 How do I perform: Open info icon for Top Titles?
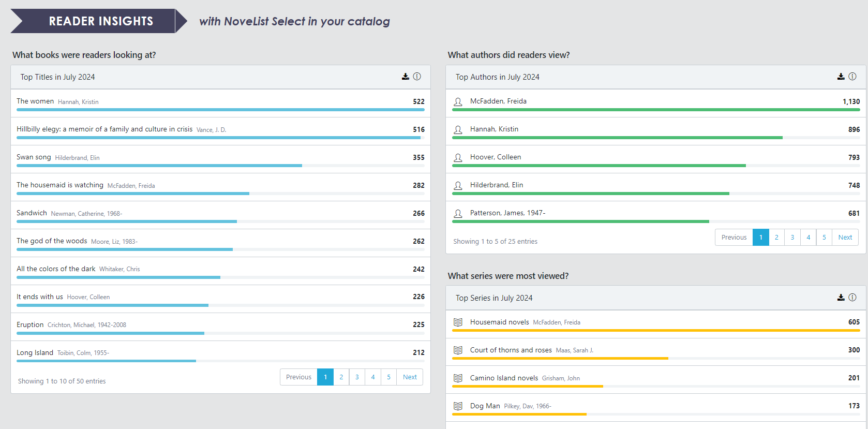(x=417, y=77)
